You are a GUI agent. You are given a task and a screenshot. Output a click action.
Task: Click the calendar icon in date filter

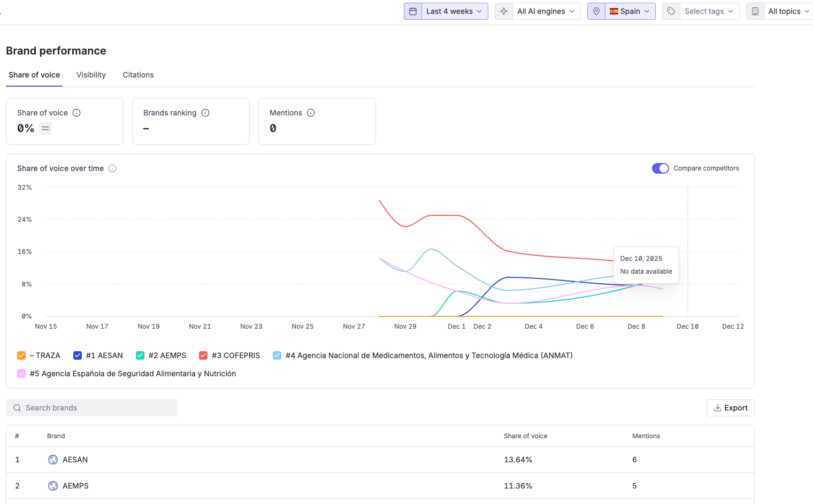pyautogui.click(x=413, y=11)
